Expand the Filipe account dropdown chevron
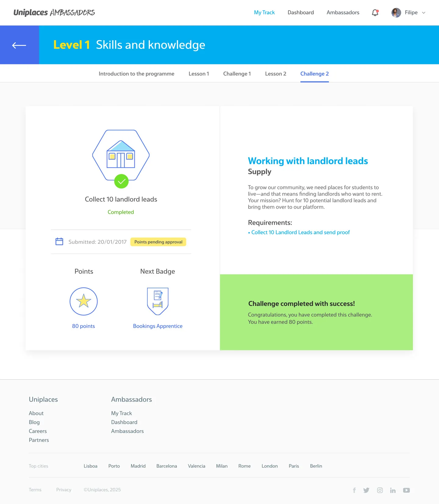Viewport: 439px width, 504px height. coord(423,13)
